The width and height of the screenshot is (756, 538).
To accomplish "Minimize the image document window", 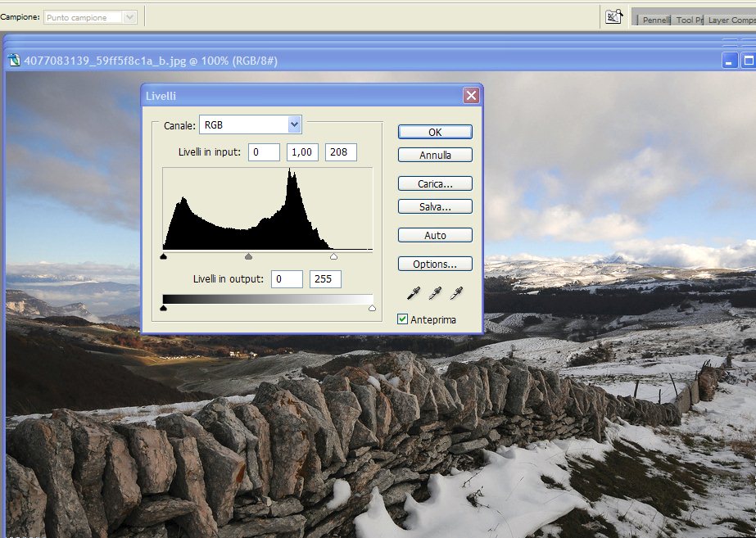I will coord(730,60).
